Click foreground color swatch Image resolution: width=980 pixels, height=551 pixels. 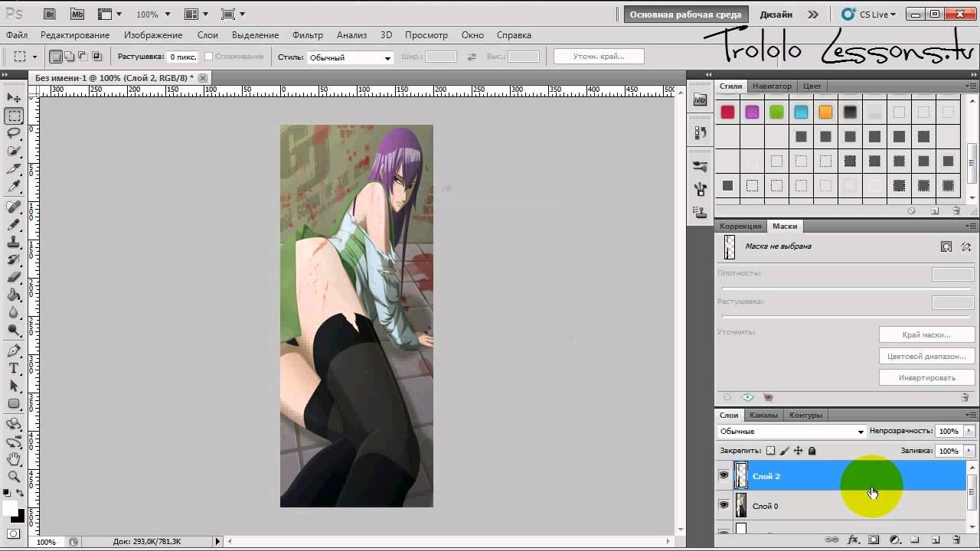click(x=10, y=508)
